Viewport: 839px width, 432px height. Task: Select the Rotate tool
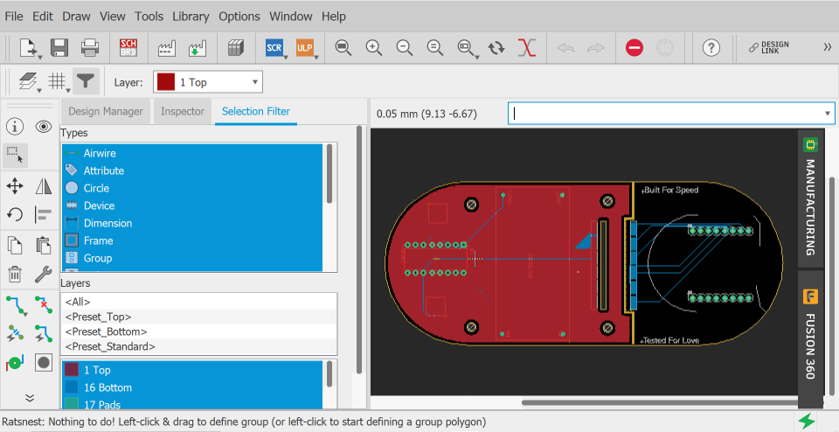pyautogui.click(x=15, y=214)
